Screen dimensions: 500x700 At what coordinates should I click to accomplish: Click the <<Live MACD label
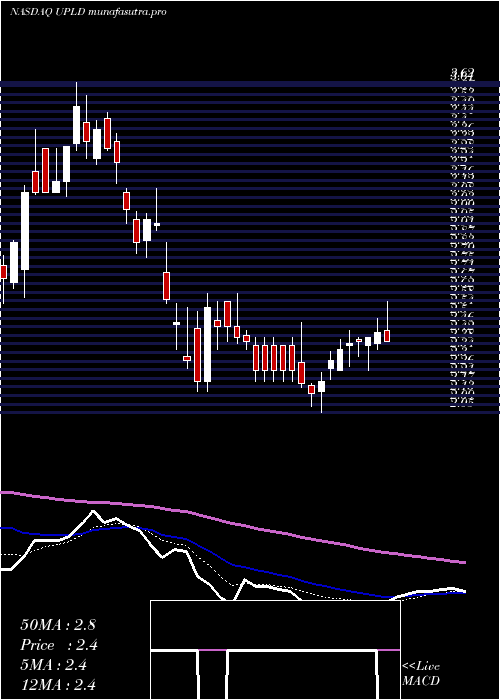coord(421,674)
